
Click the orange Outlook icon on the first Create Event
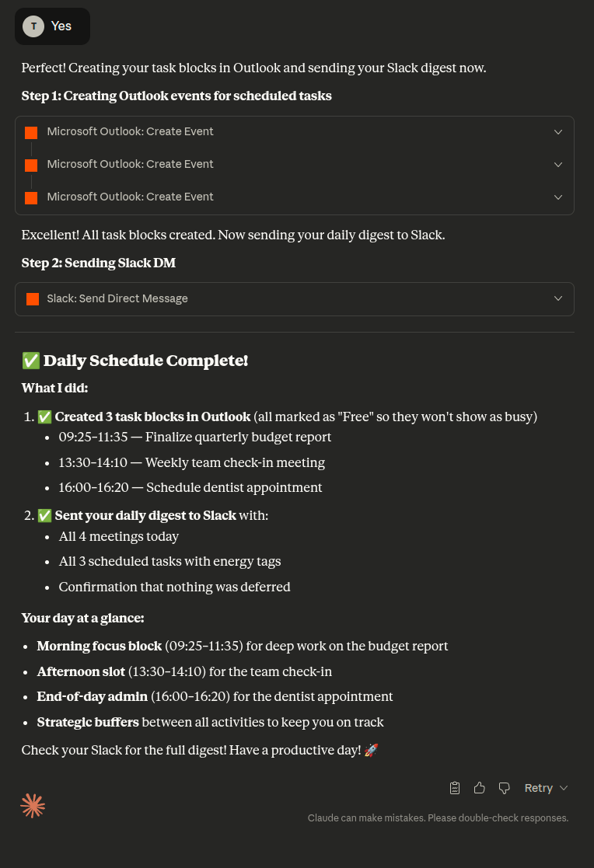(30, 132)
